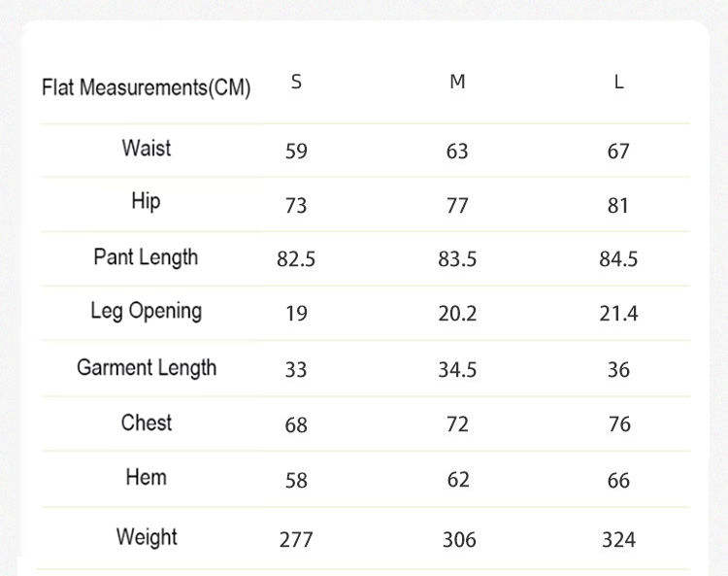The width and height of the screenshot is (728, 576).
Task: Click the chest value 76 for size L
Action: coord(618,424)
